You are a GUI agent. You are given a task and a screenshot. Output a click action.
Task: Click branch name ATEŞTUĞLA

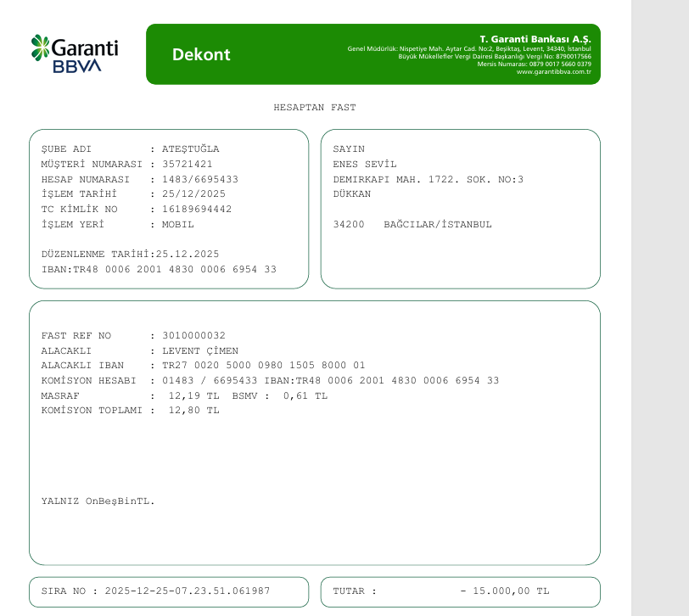pos(191,149)
